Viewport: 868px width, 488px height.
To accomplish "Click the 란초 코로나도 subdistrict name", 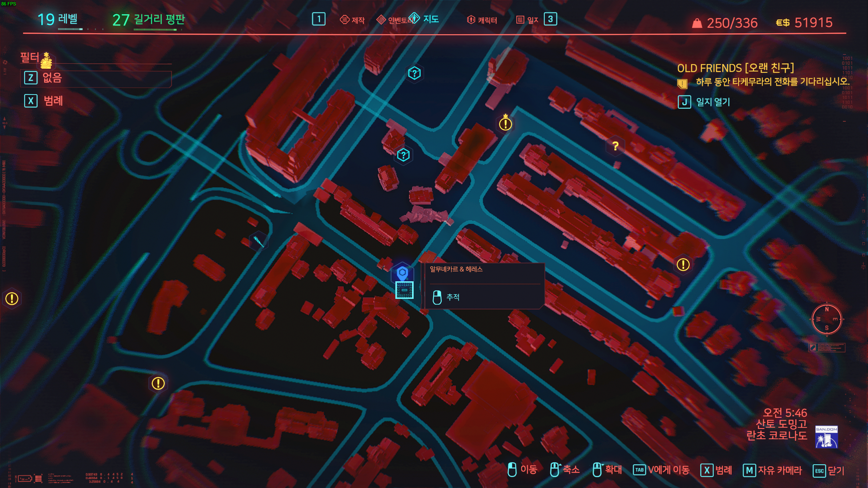I will pos(776,435).
